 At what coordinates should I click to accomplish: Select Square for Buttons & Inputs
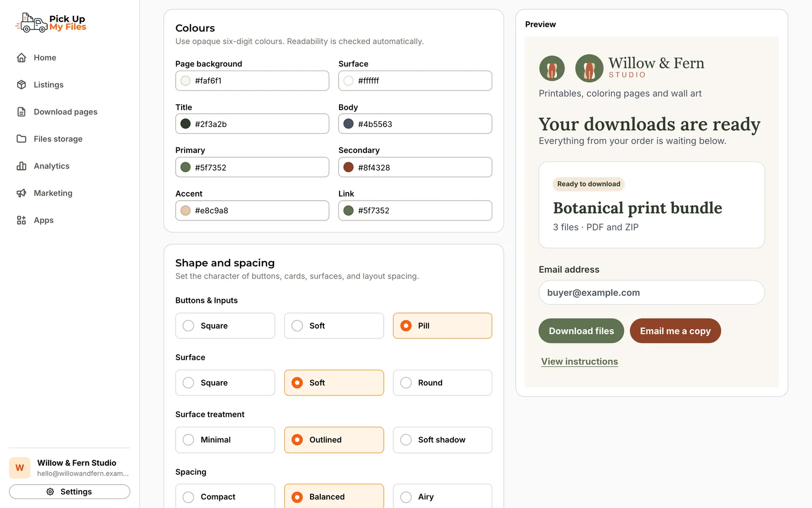(225, 326)
